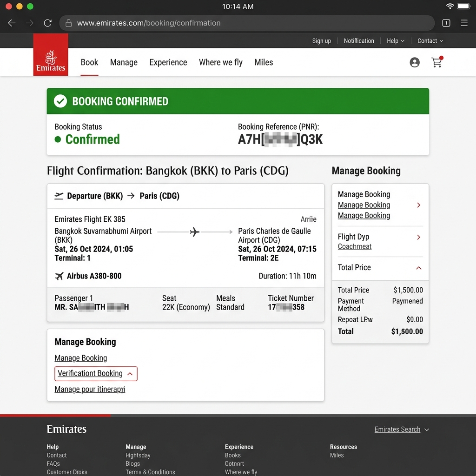Viewport: 476px width, 476px height.
Task: Open the user account profile icon
Action: (x=414, y=62)
